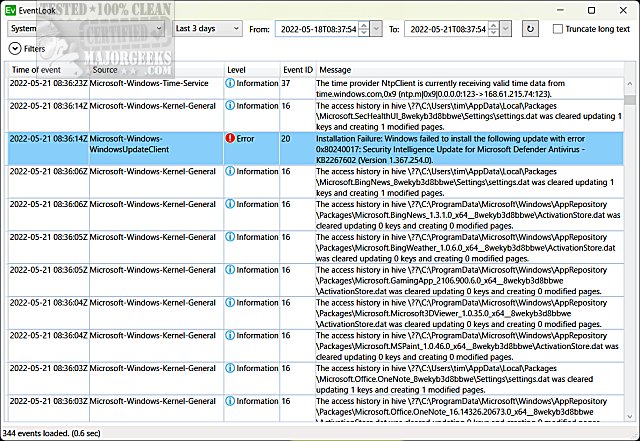Click the info icon in the GamingApp row
This screenshot has height=441, width=640.
pyautogui.click(x=230, y=270)
